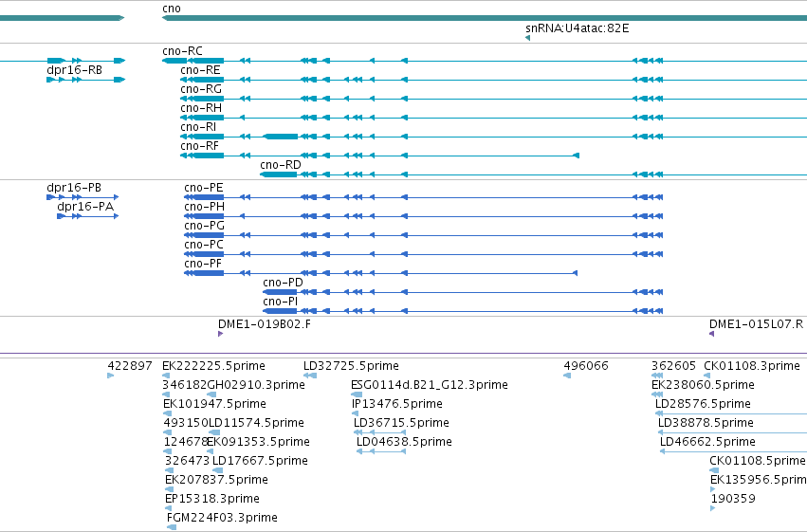Viewport: 807px width, 532px height.
Task: Open the EK101947.5prime EST label
Action: click(214, 404)
